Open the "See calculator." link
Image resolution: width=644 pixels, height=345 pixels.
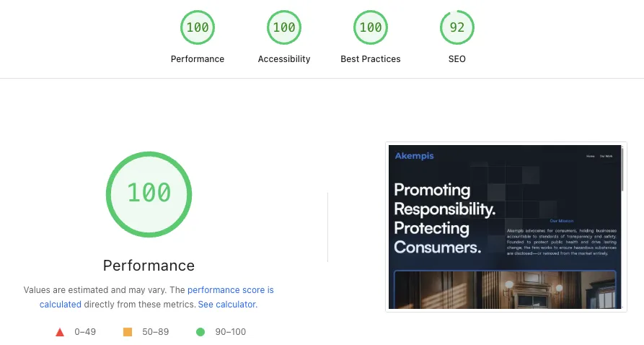(227, 305)
